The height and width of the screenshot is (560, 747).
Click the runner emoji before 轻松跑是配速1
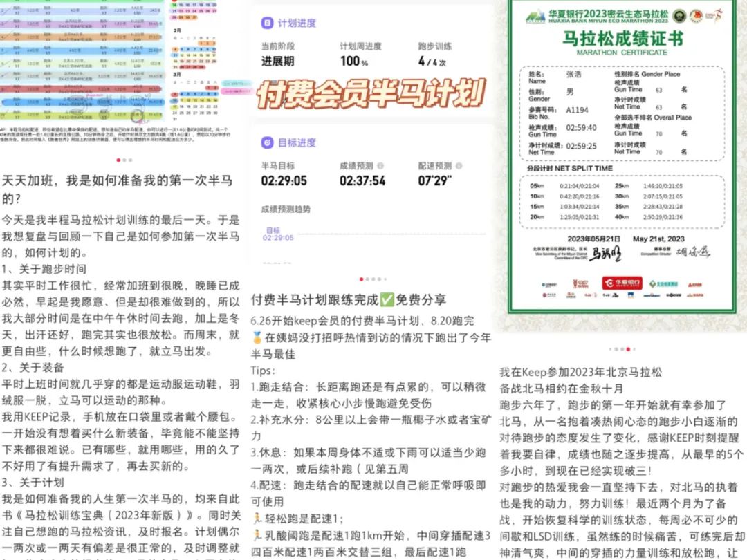tap(257, 518)
